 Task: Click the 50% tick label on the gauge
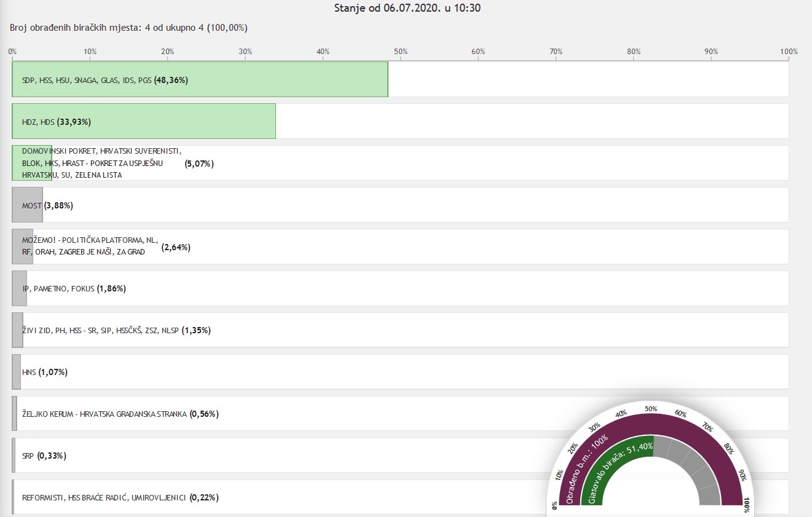(x=651, y=409)
